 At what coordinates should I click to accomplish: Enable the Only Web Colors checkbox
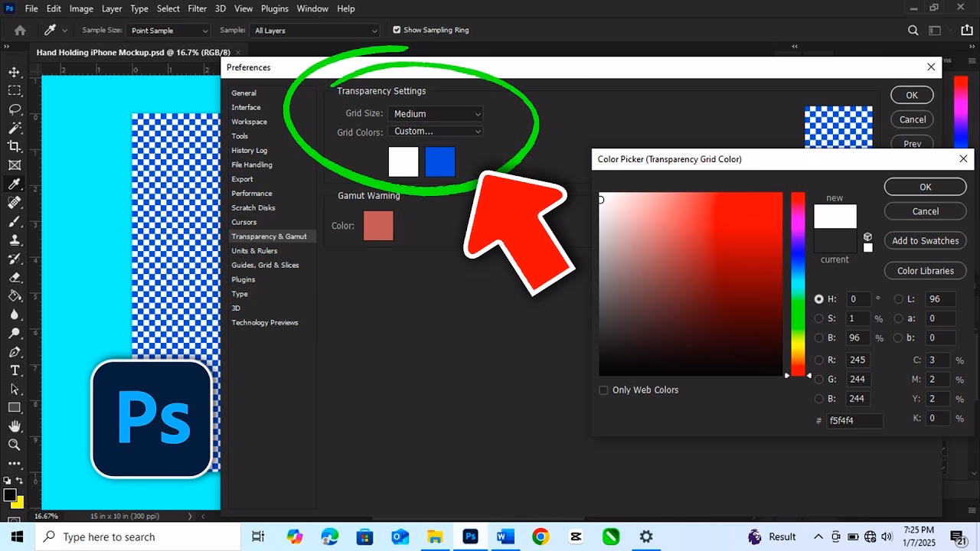pos(603,390)
